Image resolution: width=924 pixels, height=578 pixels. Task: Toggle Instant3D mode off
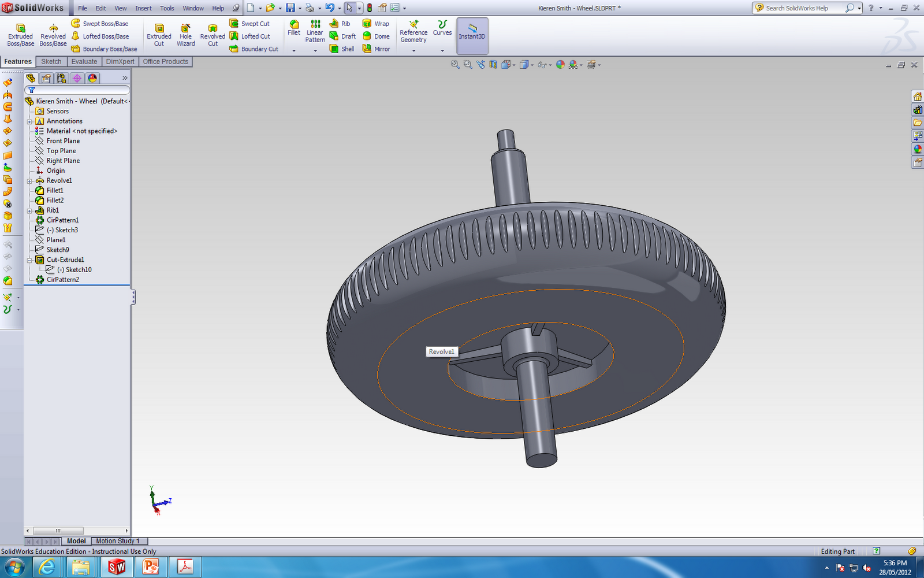tap(472, 35)
